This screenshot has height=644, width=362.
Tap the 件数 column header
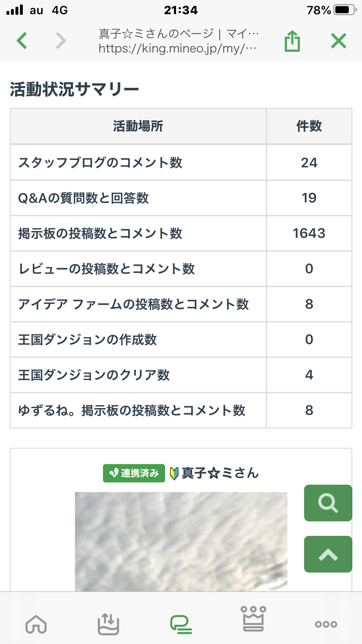pyautogui.click(x=309, y=126)
